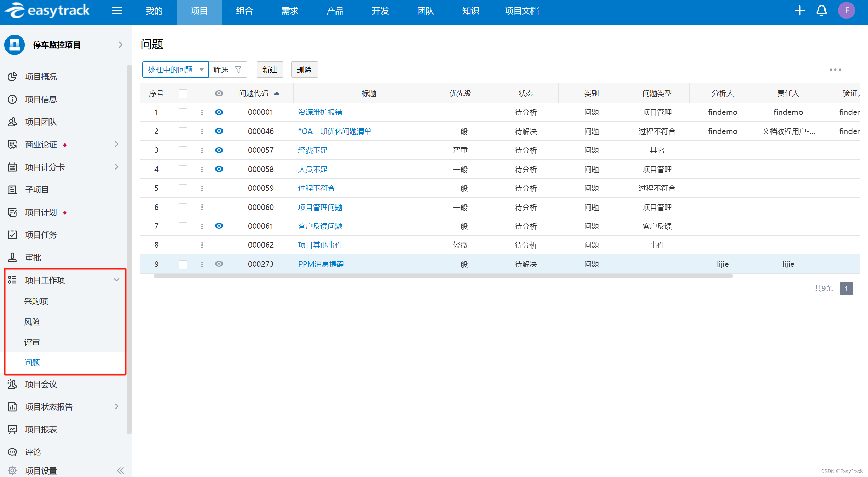
Task: Select the 项目 top navigation menu item
Action: point(198,11)
